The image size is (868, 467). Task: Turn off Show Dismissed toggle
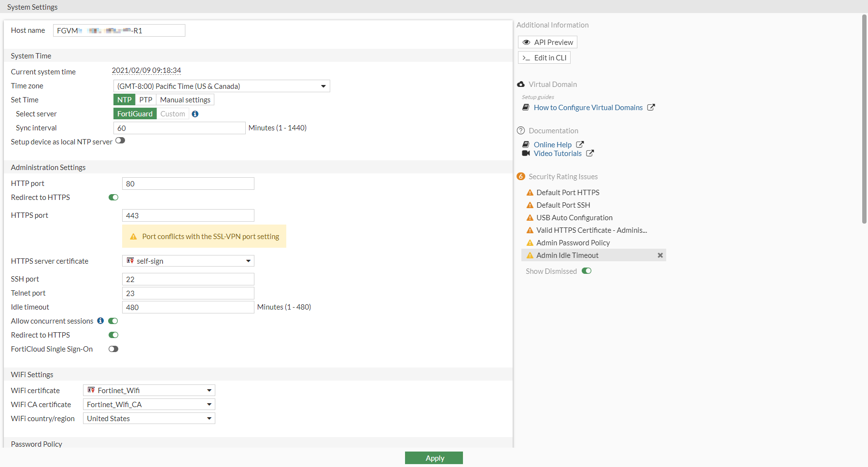587,271
